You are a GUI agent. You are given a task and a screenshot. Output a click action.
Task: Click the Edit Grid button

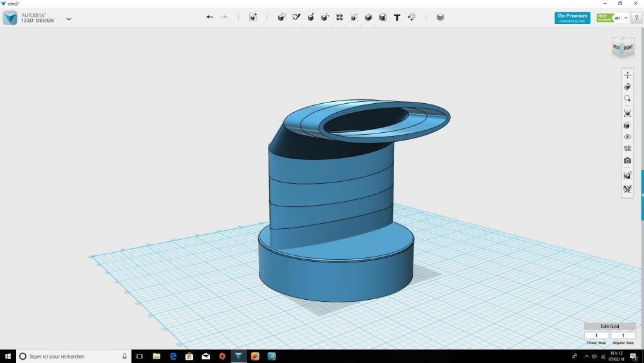point(609,327)
